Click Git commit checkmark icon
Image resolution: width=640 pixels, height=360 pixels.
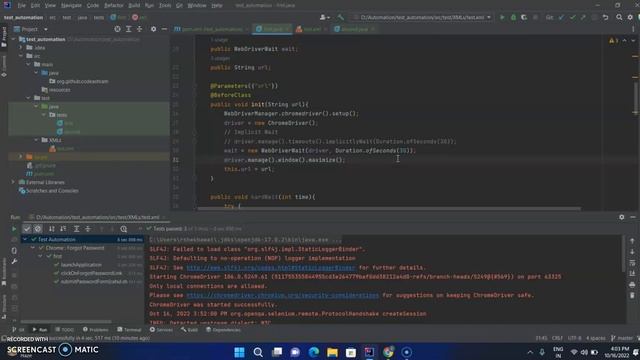(572, 18)
